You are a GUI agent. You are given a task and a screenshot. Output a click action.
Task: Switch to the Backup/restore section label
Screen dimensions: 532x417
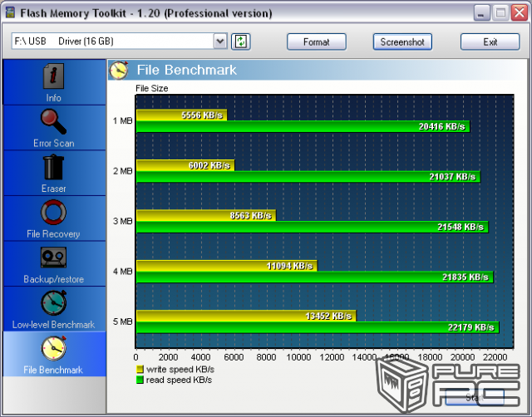click(53, 279)
